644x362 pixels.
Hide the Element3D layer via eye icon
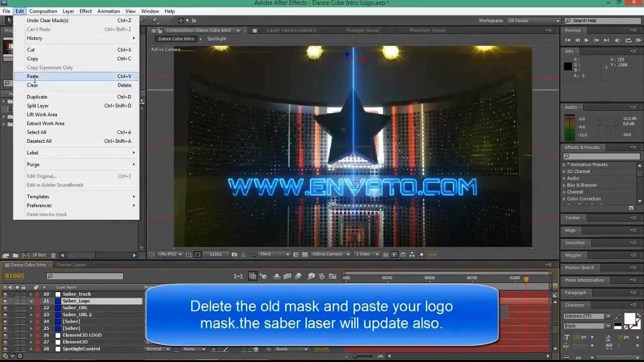[x=5, y=342]
